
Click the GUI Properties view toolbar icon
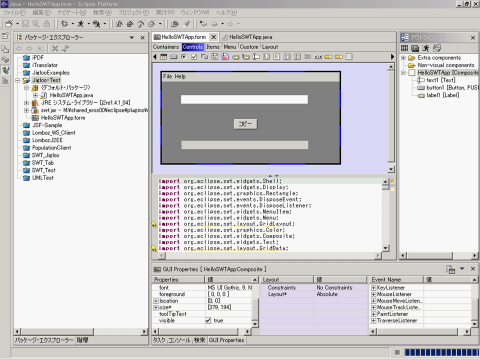450,269
